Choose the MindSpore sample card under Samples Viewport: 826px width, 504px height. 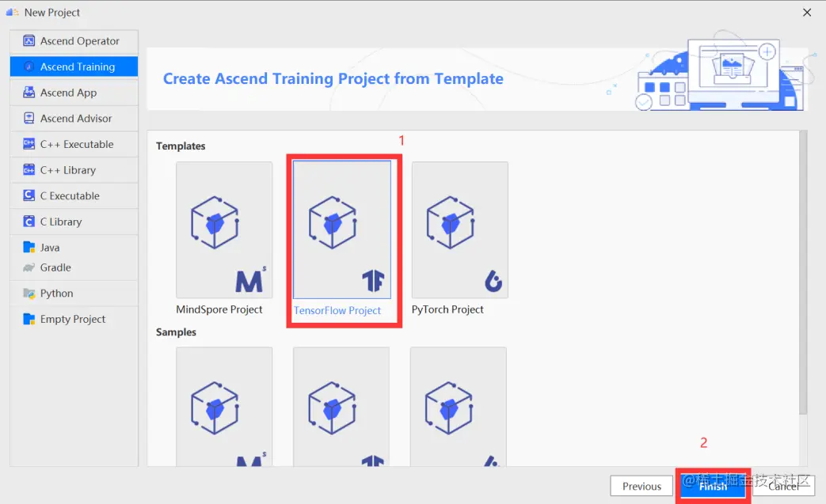(224, 407)
